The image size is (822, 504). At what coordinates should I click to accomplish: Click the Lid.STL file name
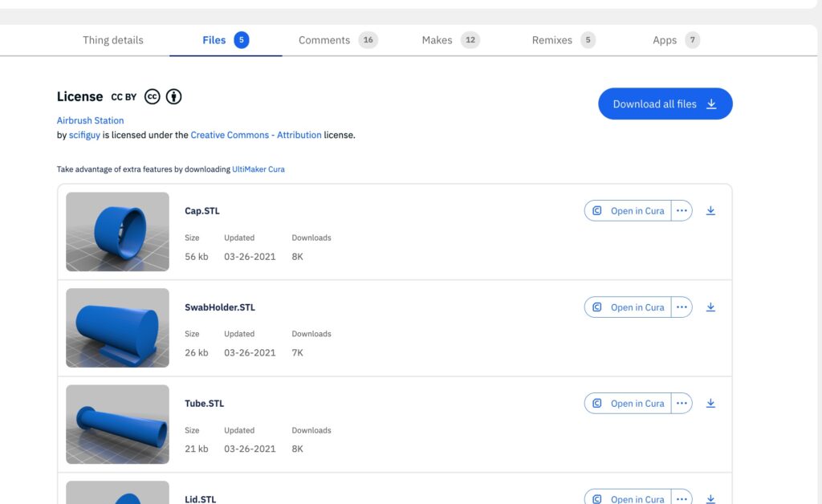click(200, 499)
